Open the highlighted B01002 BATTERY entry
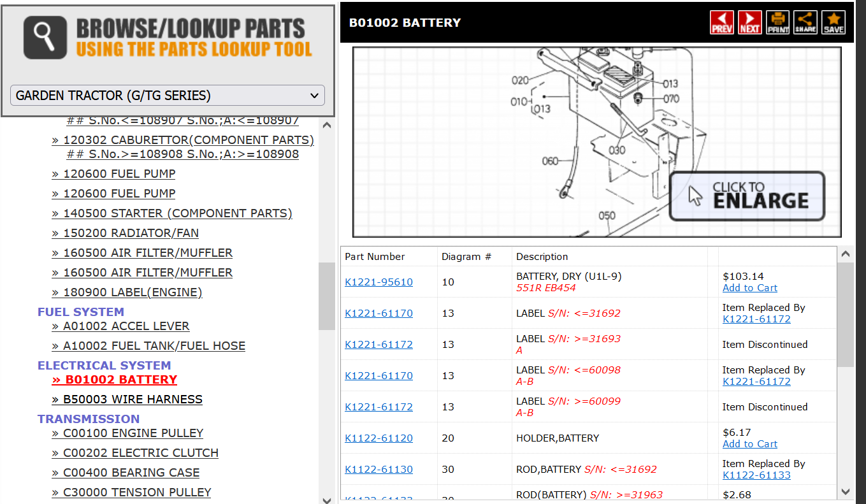This screenshot has width=866, height=504. pyautogui.click(x=115, y=380)
